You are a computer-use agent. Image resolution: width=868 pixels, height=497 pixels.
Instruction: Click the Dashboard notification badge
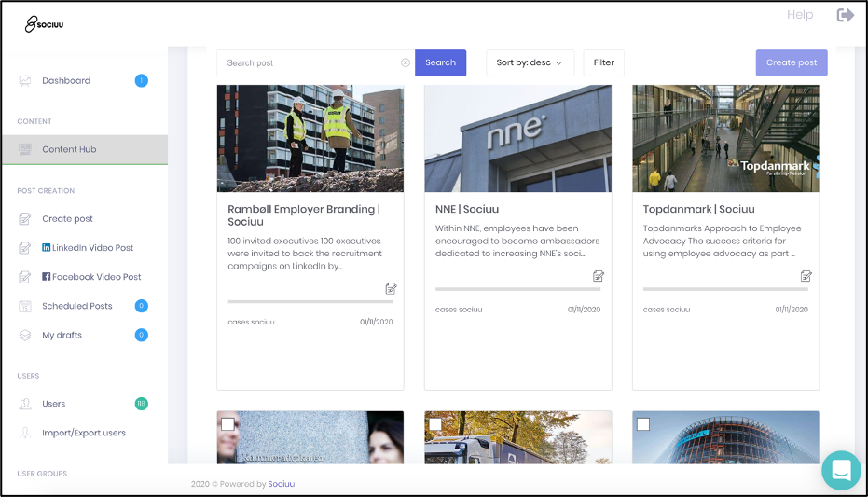141,81
